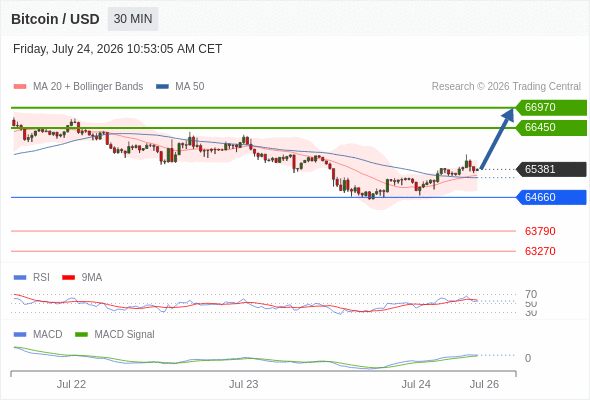Select the MA 20 + Bollinger Bands legend label
The width and height of the screenshot is (590, 400).
coord(88,87)
